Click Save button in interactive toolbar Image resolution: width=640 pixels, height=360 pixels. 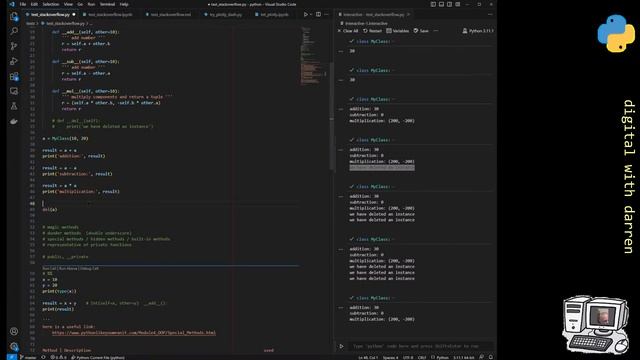click(421, 31)
